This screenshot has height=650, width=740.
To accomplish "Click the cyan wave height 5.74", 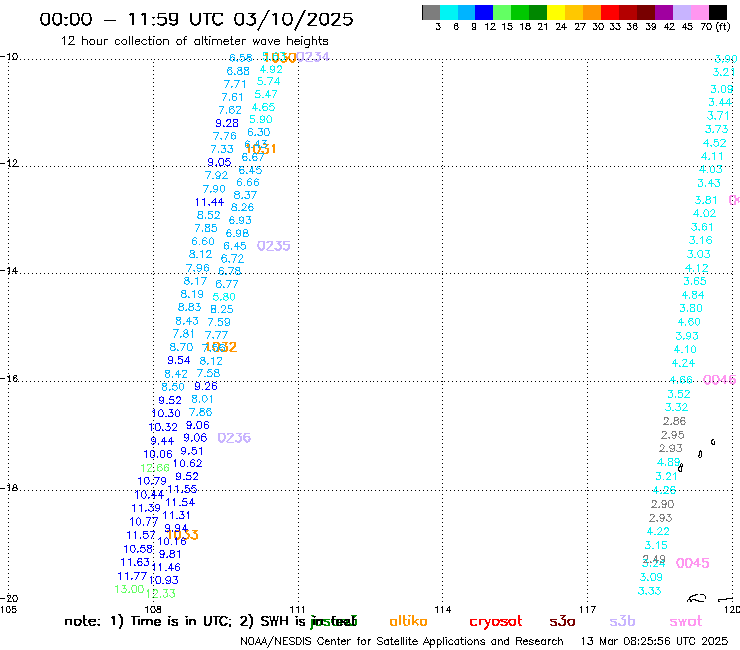I will (x=269, y=82).
